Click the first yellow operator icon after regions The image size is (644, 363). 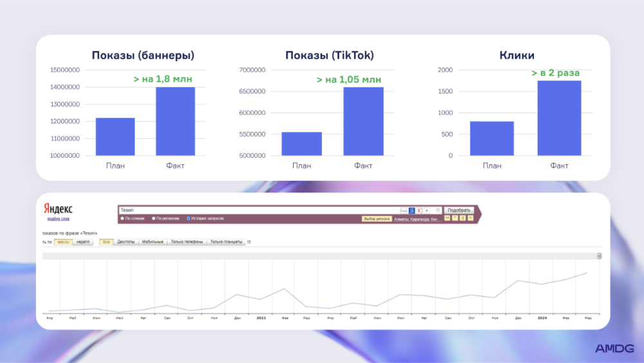tap(447, 218)
